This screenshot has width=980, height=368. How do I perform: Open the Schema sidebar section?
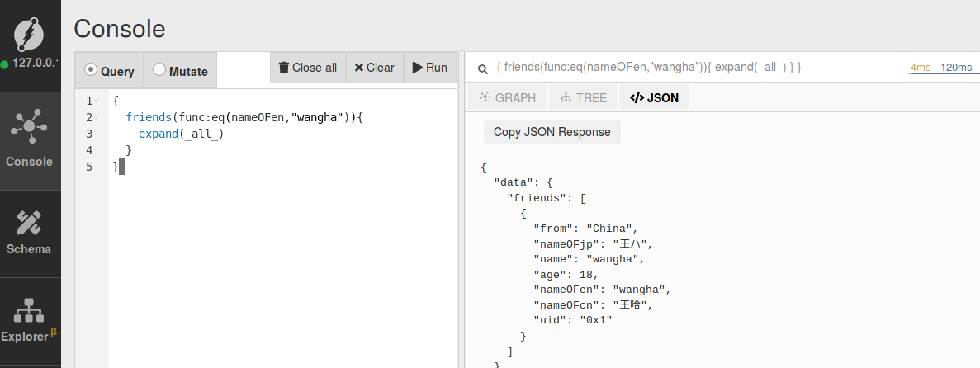(x=30, y=234)
